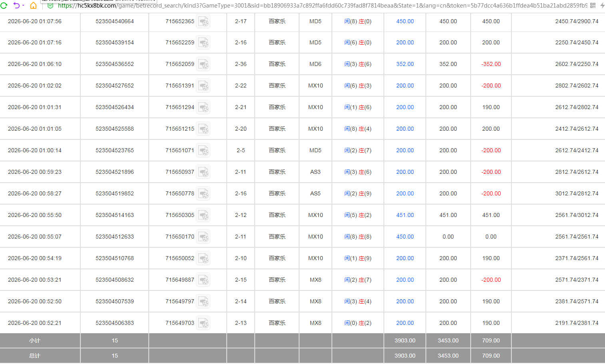Click game type 百家乐 for order 523504519852
This screenshot has height=364, width=605.
[277, 193]
